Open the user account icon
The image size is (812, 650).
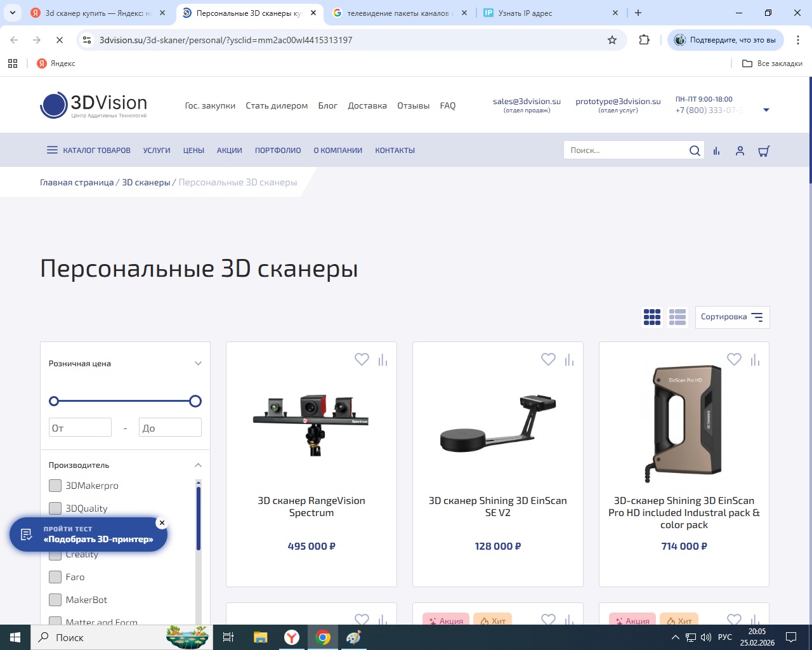740,151
